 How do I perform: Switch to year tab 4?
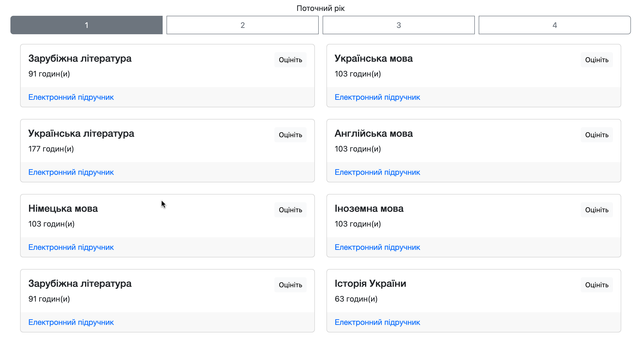coord(554,25)
